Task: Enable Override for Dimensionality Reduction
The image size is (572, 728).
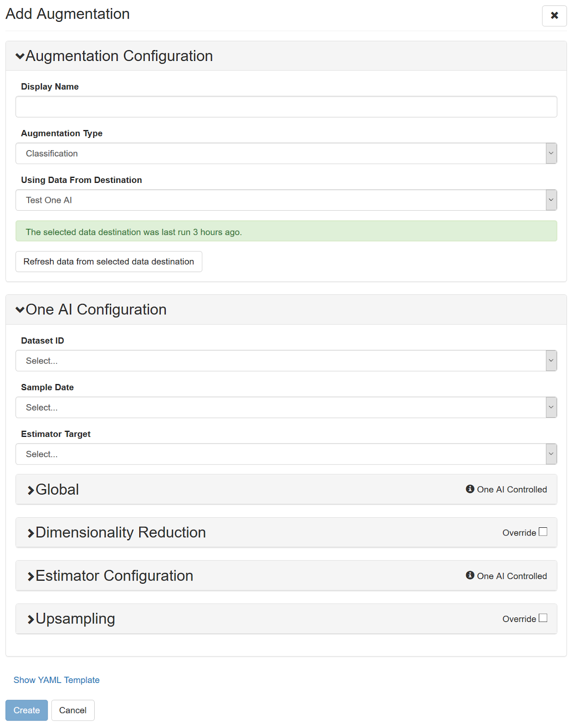Action: [x=543, y=532]
